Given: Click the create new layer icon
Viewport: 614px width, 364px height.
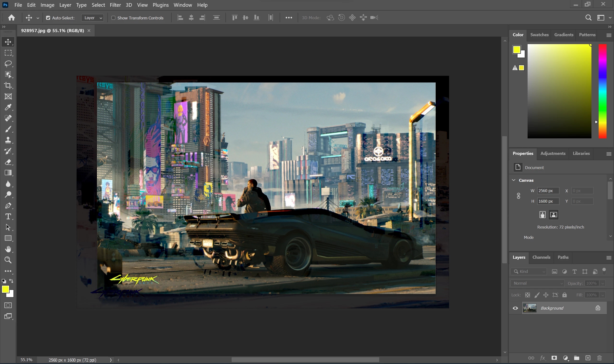Looking at the screenshot, I should click(x=588, y=358).
